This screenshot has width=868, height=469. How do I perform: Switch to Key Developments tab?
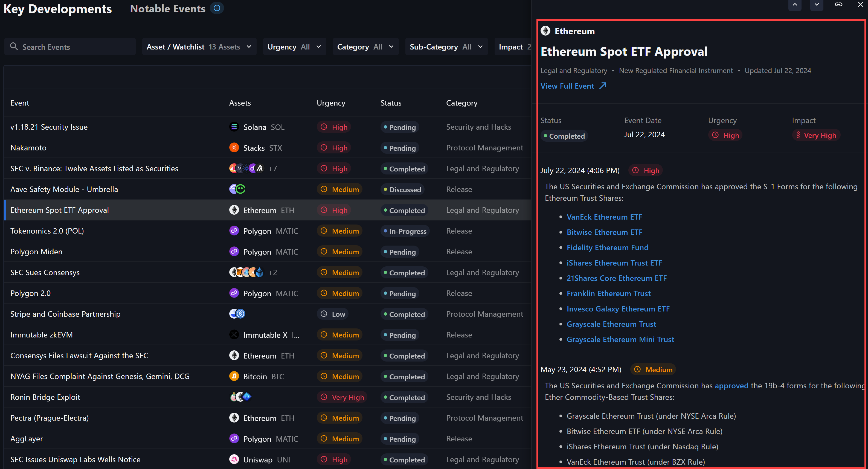(58, 9)
